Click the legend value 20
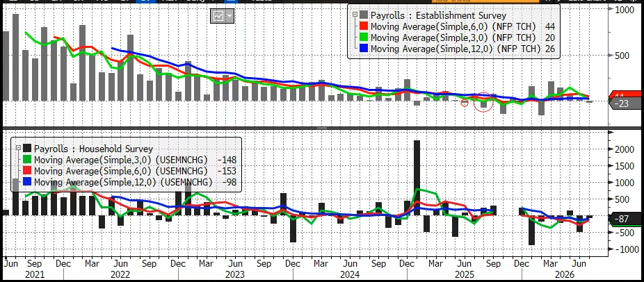The image size is (644, 282). (550, 38)
